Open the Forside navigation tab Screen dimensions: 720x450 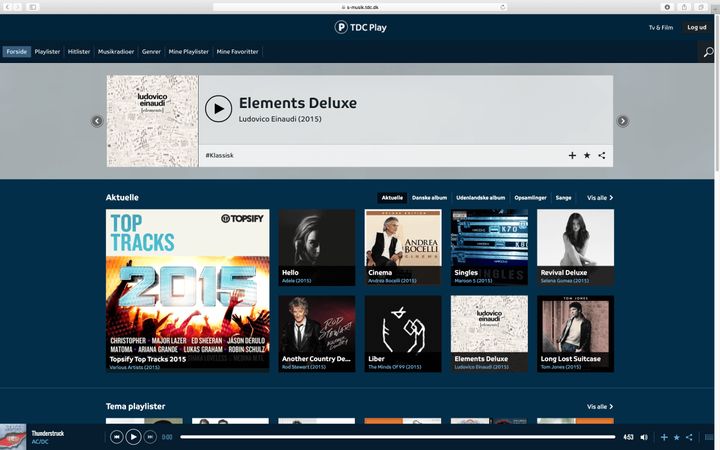point(17,52)
